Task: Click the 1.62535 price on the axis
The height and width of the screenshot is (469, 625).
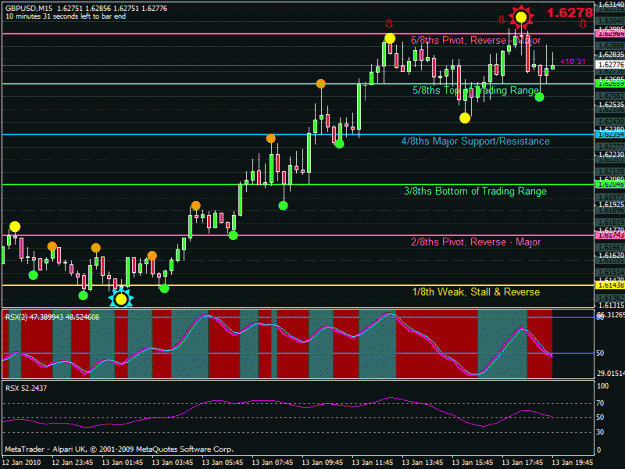Action: [611, 105]
